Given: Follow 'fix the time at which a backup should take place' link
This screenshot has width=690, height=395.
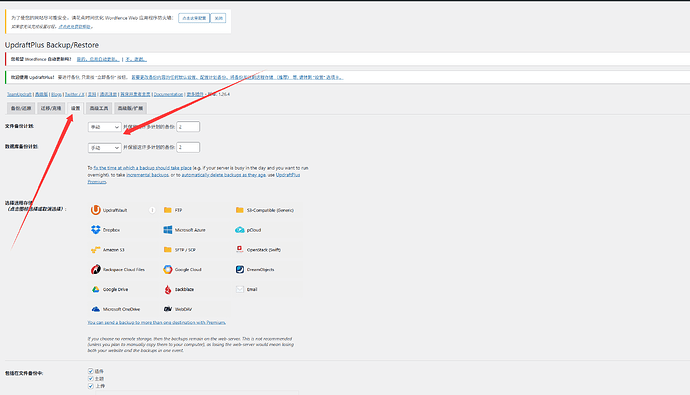Looking at the screenshot, I should point(143,168).
